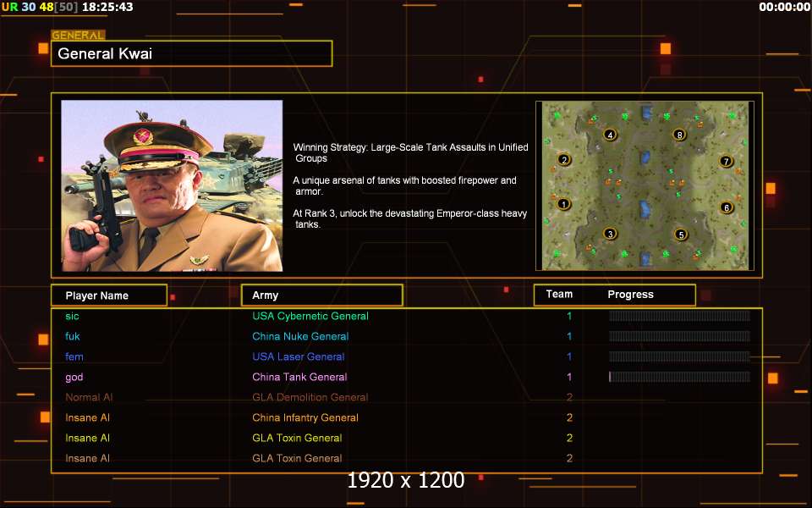
Task: Click the 00:00:00 game timer
Action: 785,7
